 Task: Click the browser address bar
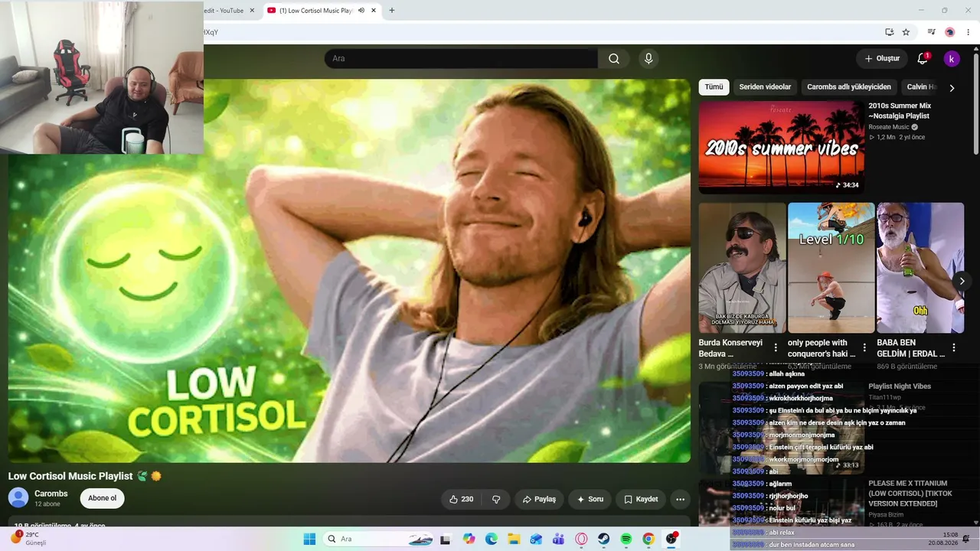pos(540,32)
